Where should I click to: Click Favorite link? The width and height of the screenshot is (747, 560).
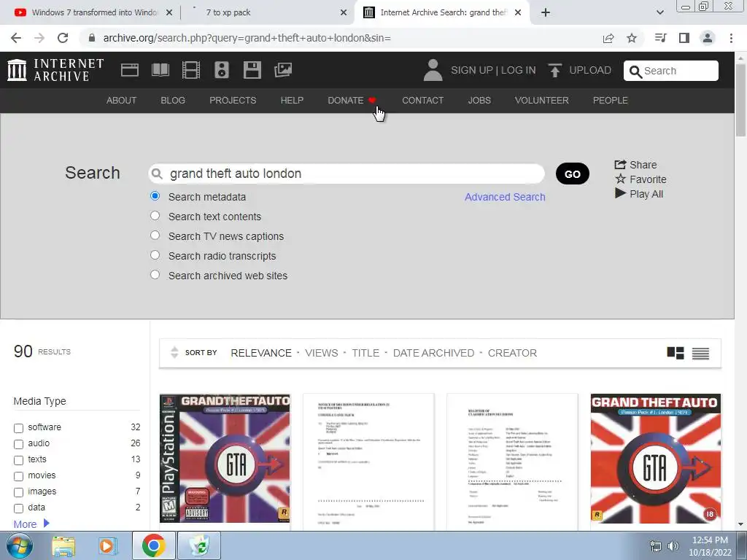640,179
